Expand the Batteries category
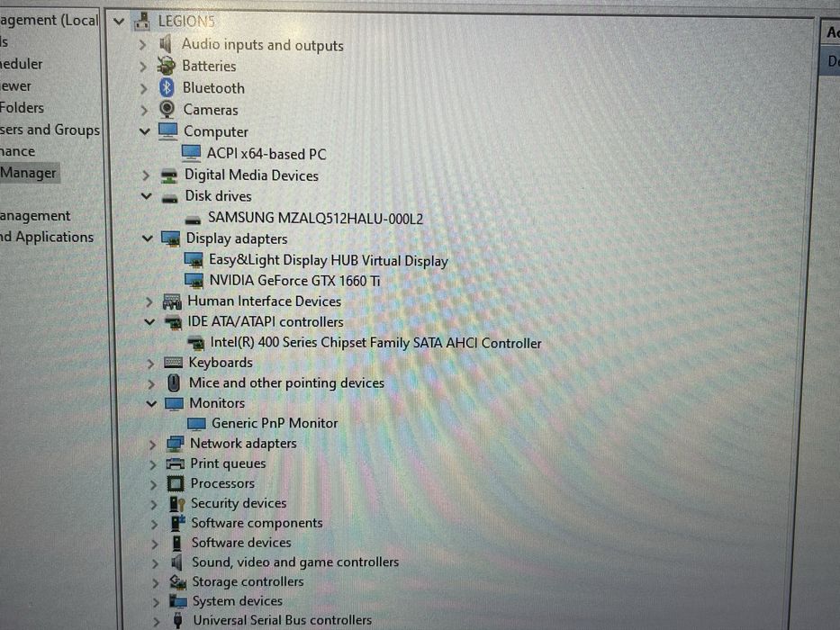This screenshot has width=840, height=630. pyautogui.click(x=143, y=67)
